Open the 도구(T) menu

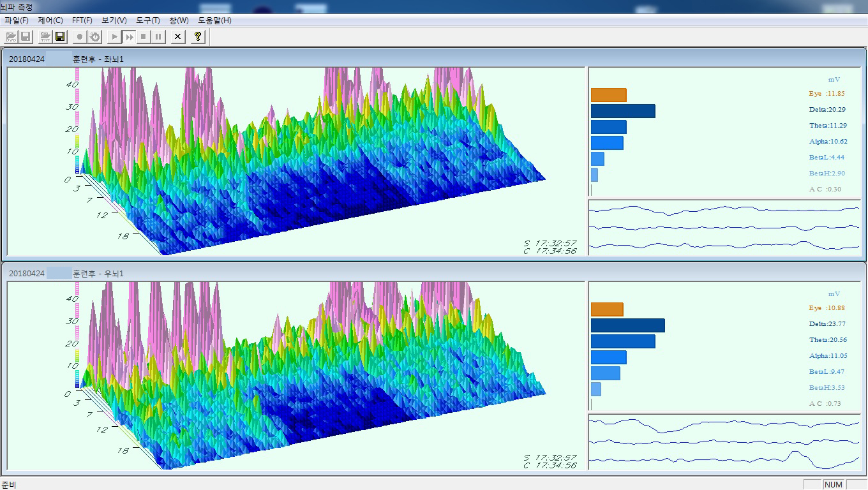(x=148, y=20)
